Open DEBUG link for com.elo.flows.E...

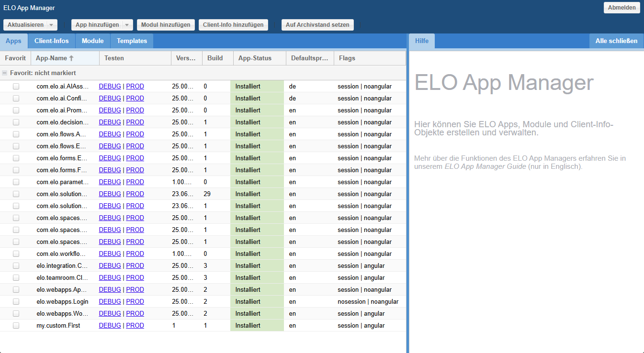(110, 146)
